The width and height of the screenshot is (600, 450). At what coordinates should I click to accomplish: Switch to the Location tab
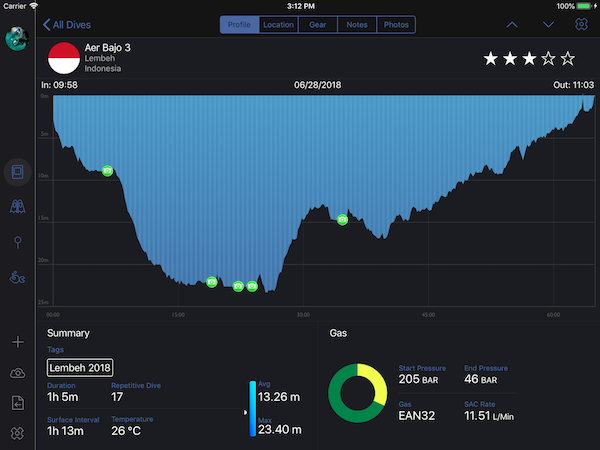pyautogui.click(x=278, y=25)
